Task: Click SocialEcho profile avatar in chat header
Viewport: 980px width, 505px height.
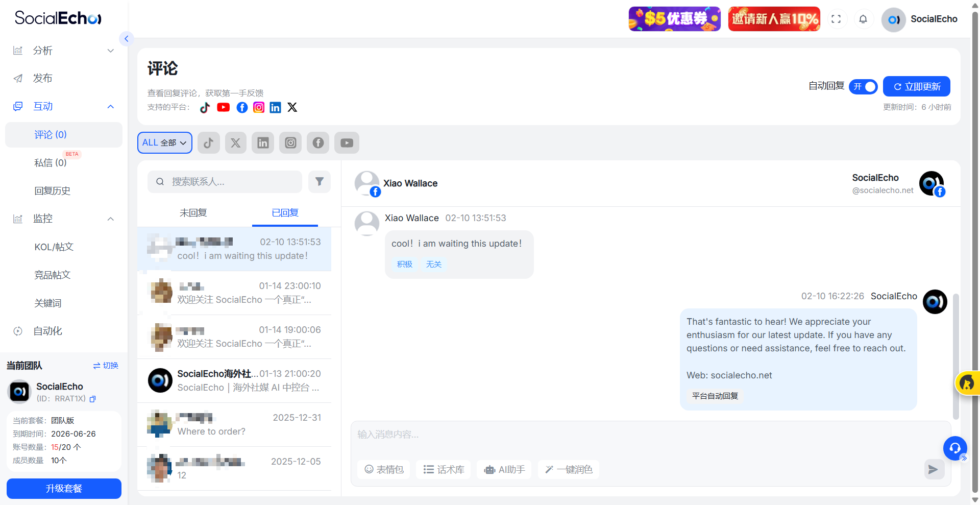Action: [x=932, y=183]
